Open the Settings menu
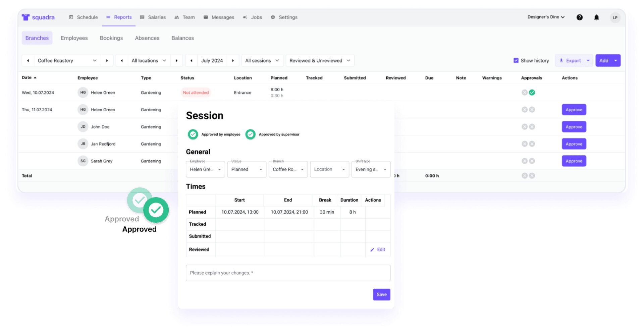The width and height of the screenshot is (644, 333). (284, 17)
